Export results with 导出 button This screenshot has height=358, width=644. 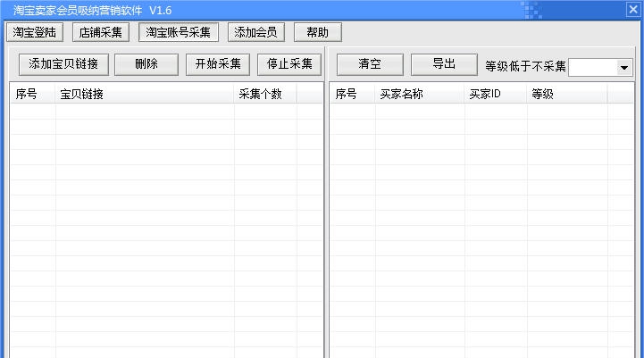[444, 64]
